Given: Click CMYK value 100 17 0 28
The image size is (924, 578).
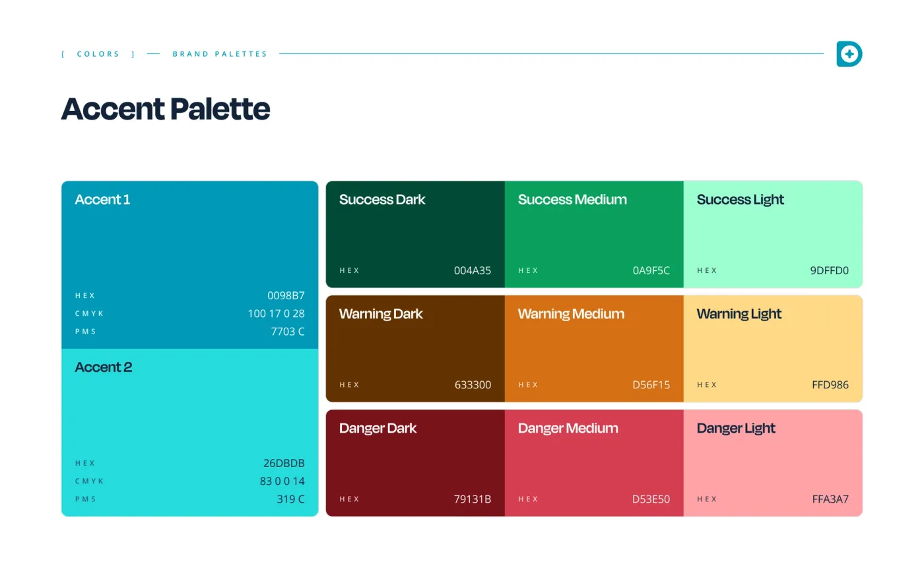Looking at the screenshot, I should 276,313.
